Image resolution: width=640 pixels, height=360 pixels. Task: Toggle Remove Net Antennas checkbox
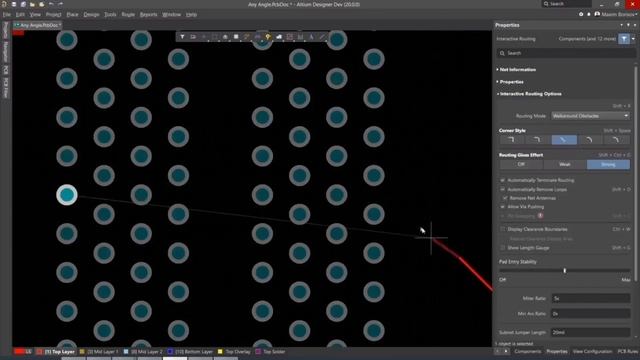point(505,198)
